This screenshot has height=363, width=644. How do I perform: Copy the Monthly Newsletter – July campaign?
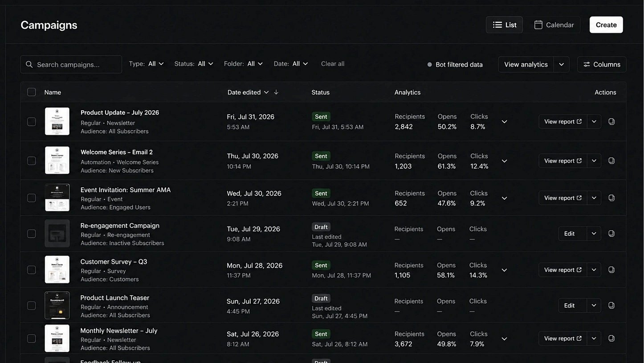tap(611, 338)
